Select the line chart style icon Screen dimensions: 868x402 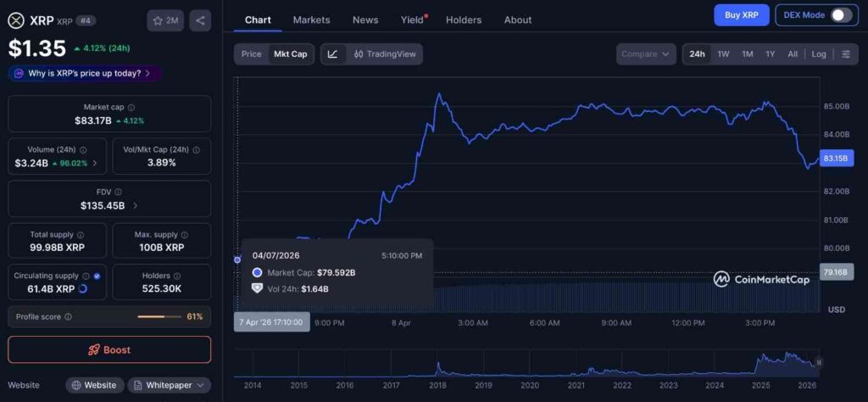pos(332,54)
